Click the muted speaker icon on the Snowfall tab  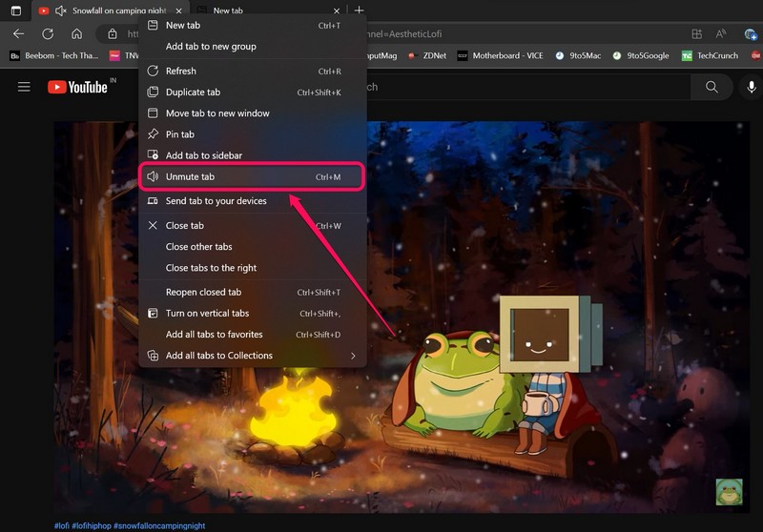pos(61,10)
